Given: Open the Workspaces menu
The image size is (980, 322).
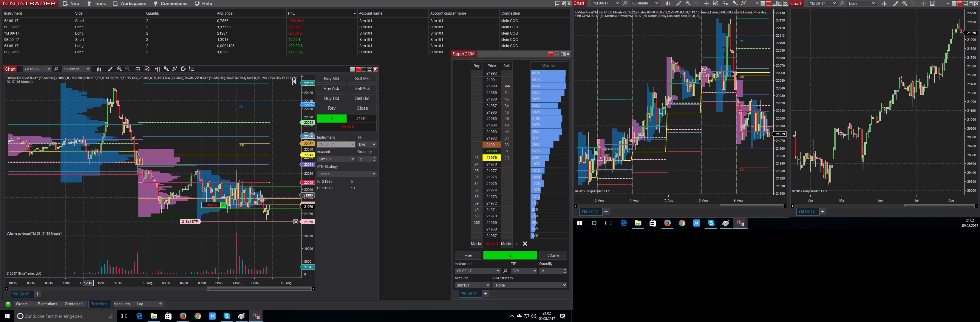Looking at the screenshot, I should (129, 3).
